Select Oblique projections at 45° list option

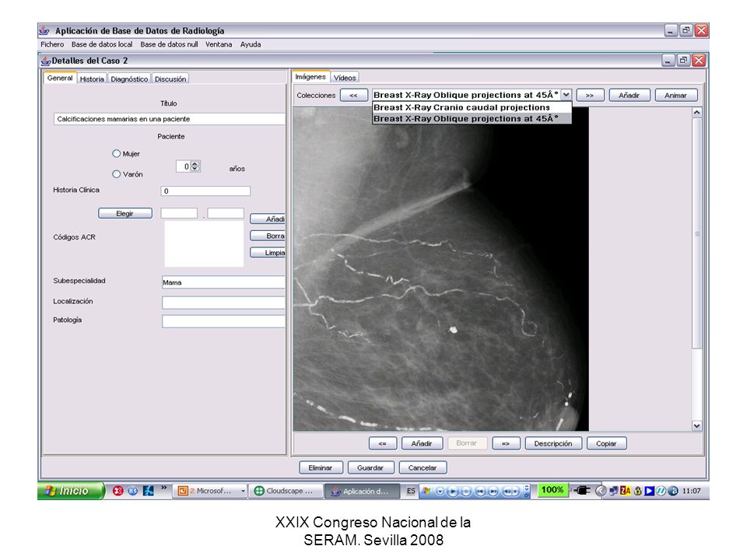coord(472,118)
